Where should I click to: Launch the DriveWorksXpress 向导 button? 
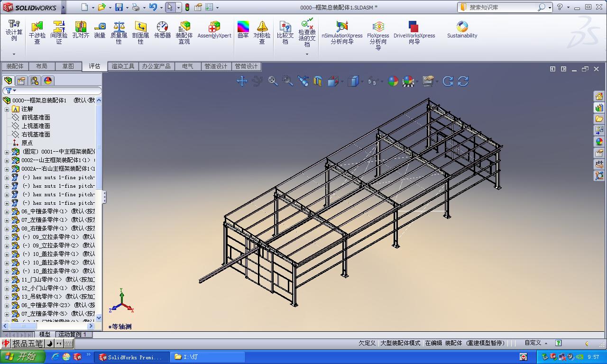(x=414, y=32)
